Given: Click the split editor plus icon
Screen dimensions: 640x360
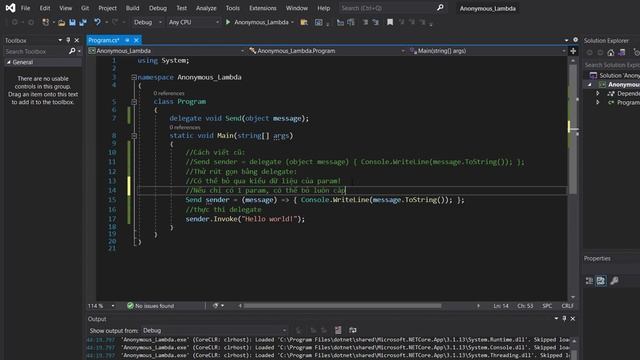Looking at the screenshot, I should [573, 51].
